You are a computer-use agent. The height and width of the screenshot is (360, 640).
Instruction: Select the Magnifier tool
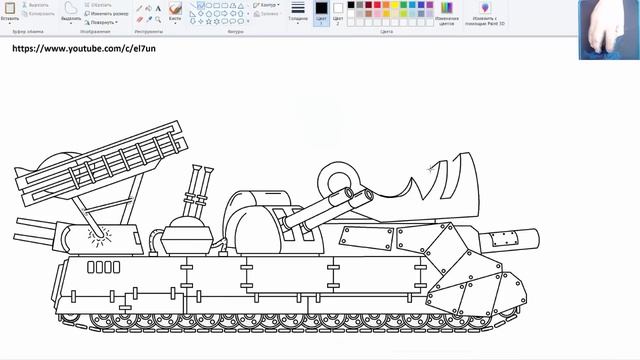(x=158, y=19)
